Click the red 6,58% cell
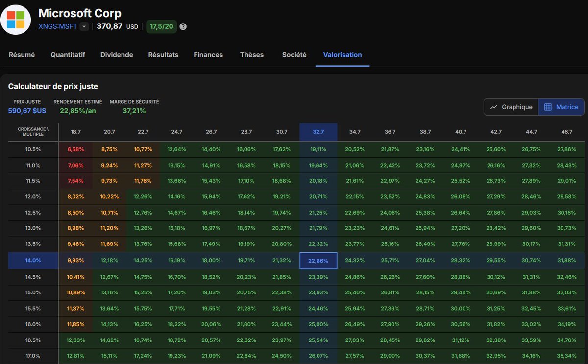This screenshot has width=588, height=364. 76,149
